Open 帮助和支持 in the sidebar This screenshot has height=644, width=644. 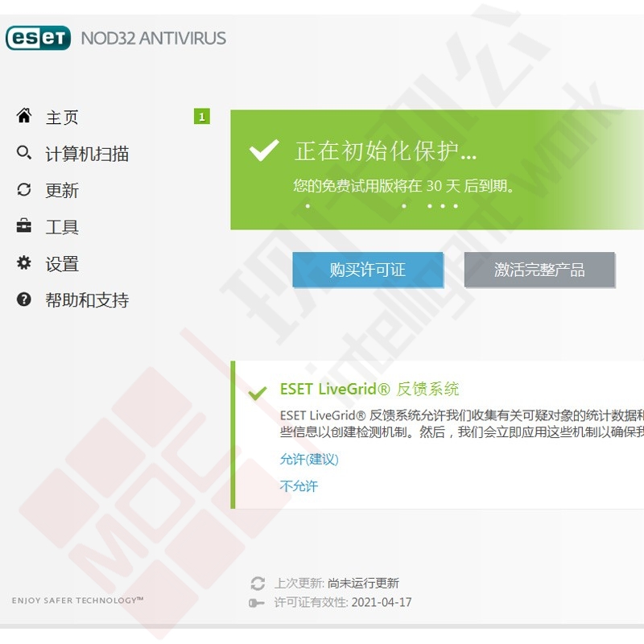(87, 300)
